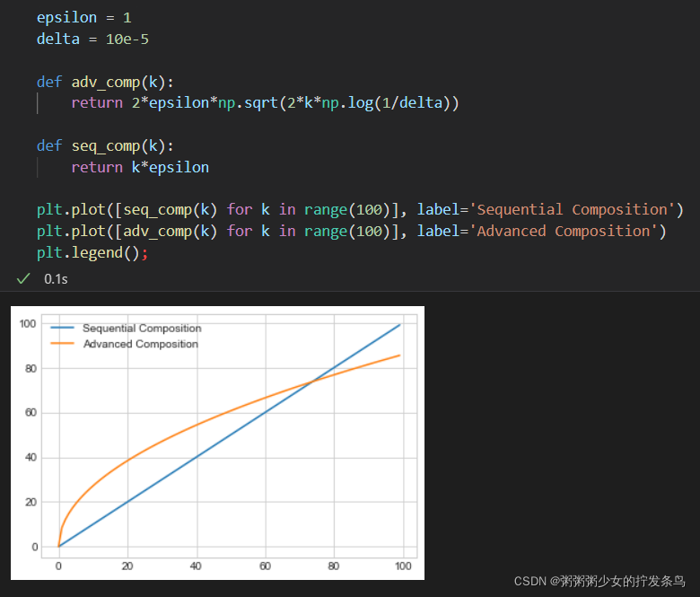Click the y-axis tick label 100
700x597 pixels.
(28, 324)
